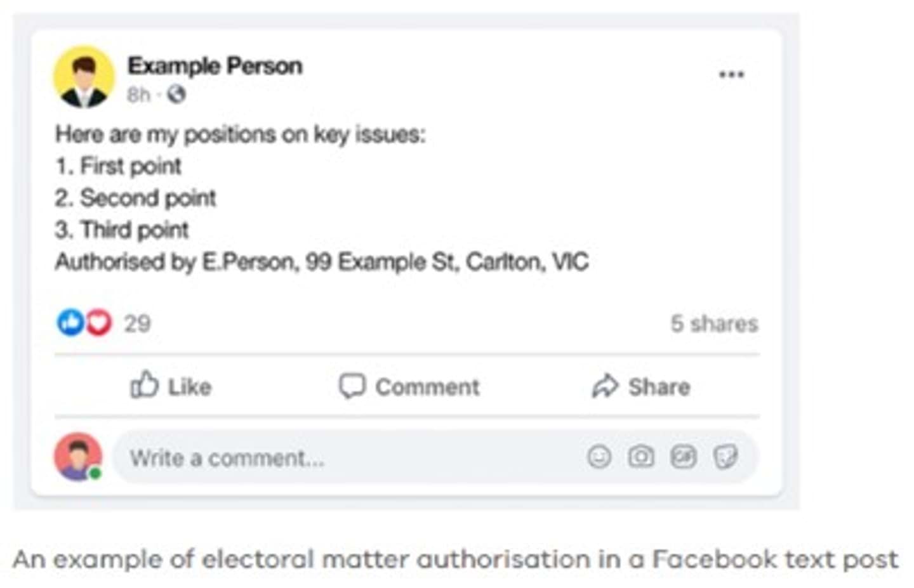Click the Example Person profile picture
The height and width of the screenshot is (588, 914).
click(84, 76)
